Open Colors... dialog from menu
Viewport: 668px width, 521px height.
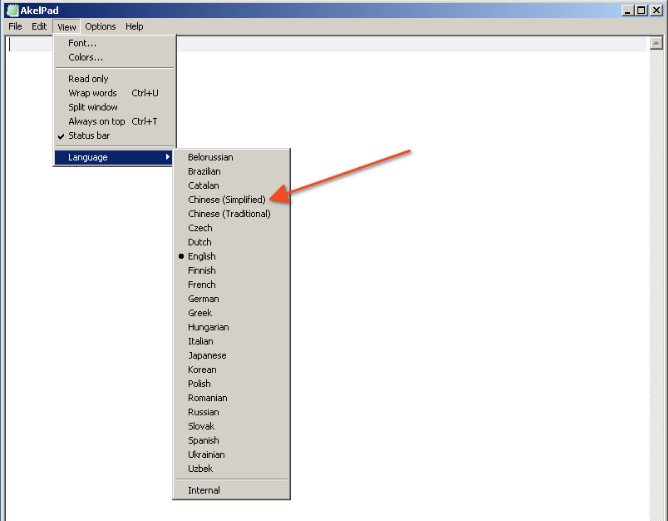pos(85,58)
